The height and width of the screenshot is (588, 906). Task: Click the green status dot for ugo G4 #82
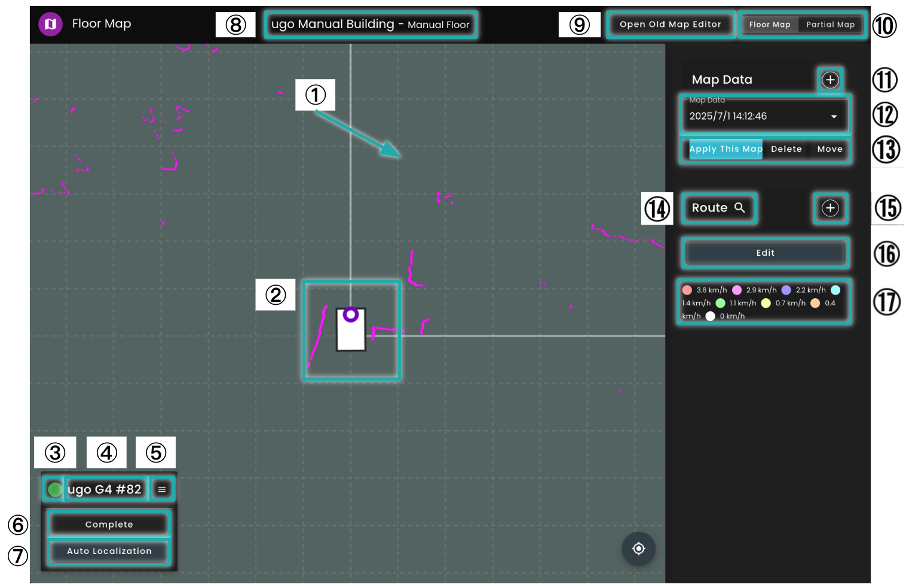tap(54, 489)
